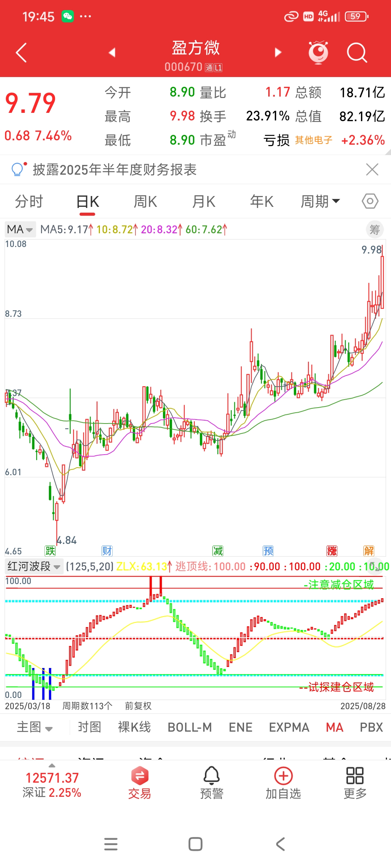Open chart settings hexagon icon
Screen dimensions: 391x868
370,201
